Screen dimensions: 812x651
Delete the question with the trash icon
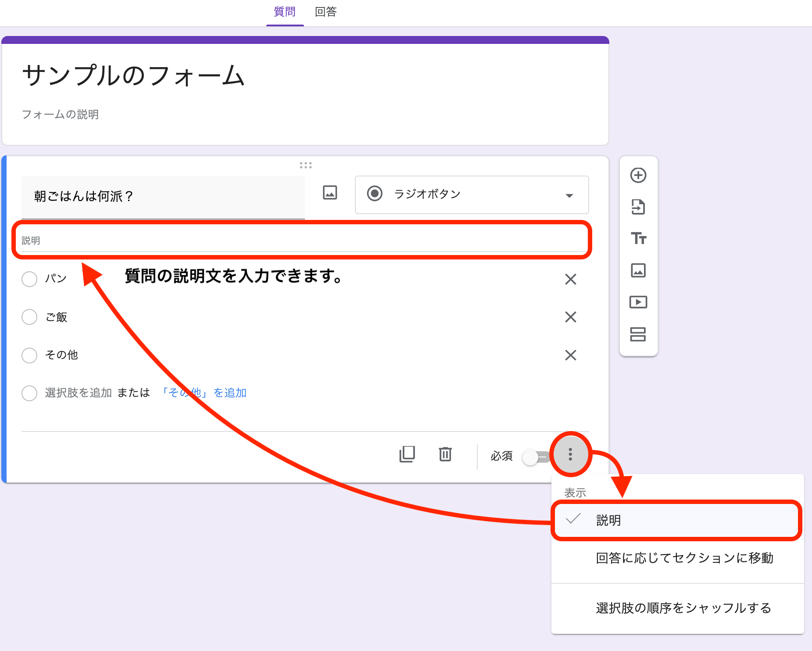point(445,455)
